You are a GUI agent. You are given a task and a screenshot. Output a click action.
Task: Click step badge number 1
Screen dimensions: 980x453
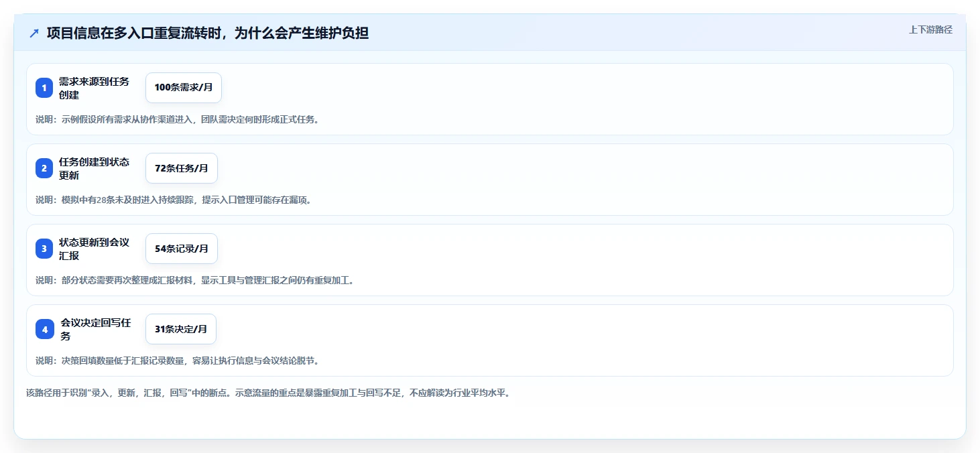(x=44, y=88)
